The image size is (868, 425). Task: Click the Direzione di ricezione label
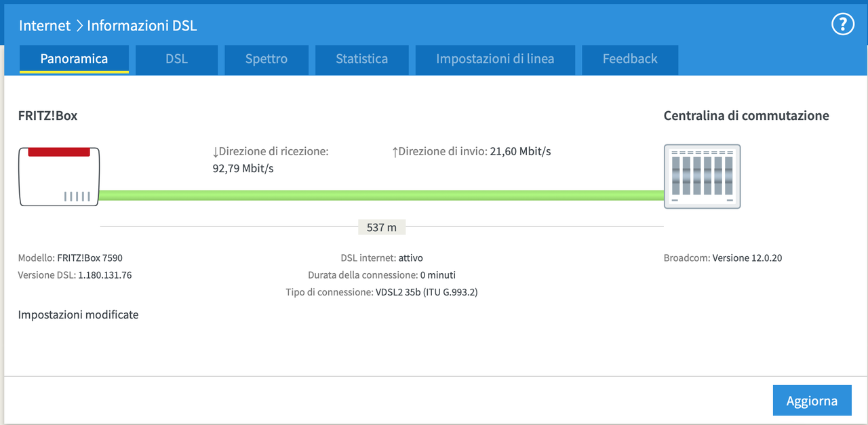[271, 151]
